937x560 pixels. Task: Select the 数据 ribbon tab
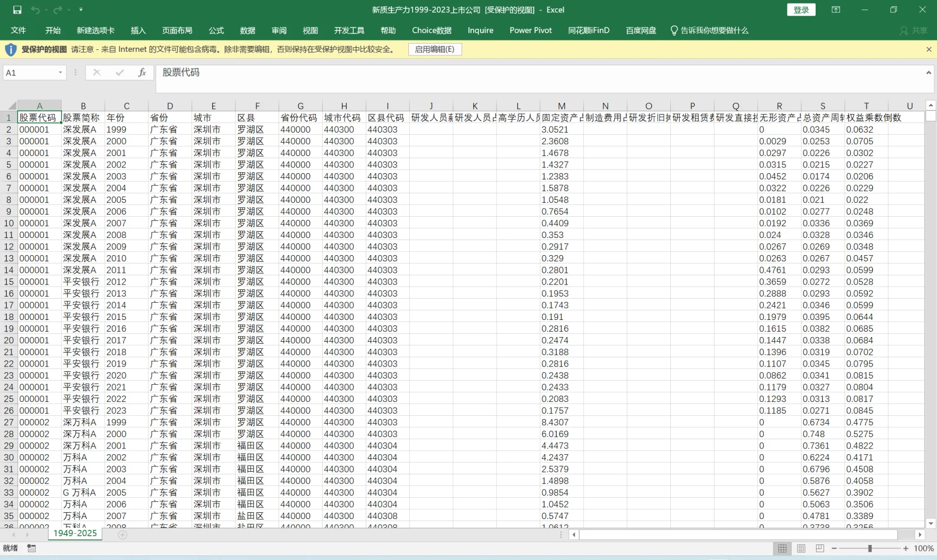pyautogui.click(x=247, y=30)
